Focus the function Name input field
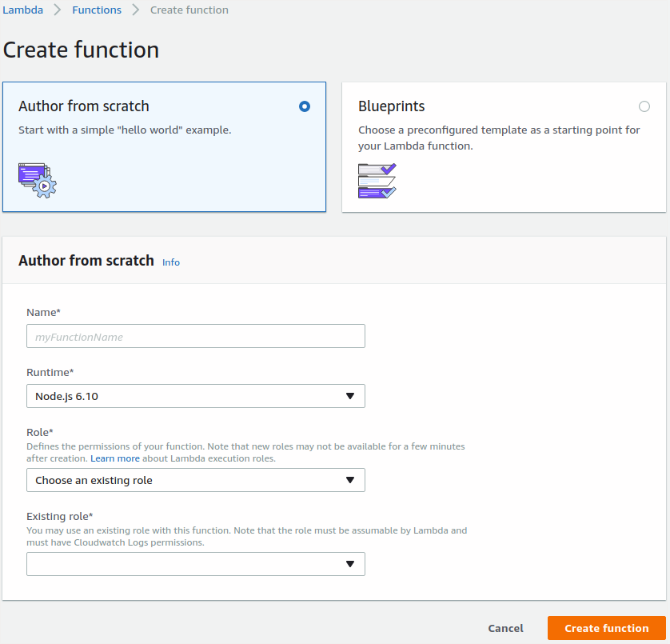The width and height of the screenshot is (670, 644). tap(195, 337)
